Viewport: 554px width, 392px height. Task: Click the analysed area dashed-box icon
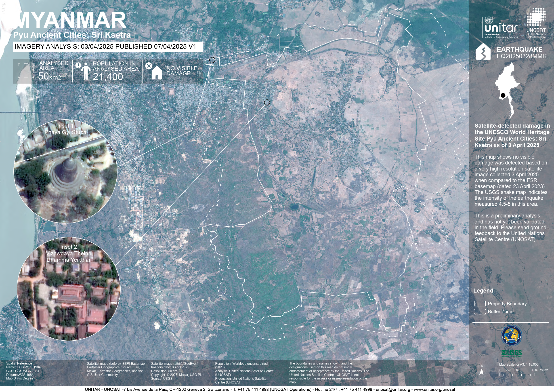26,71
